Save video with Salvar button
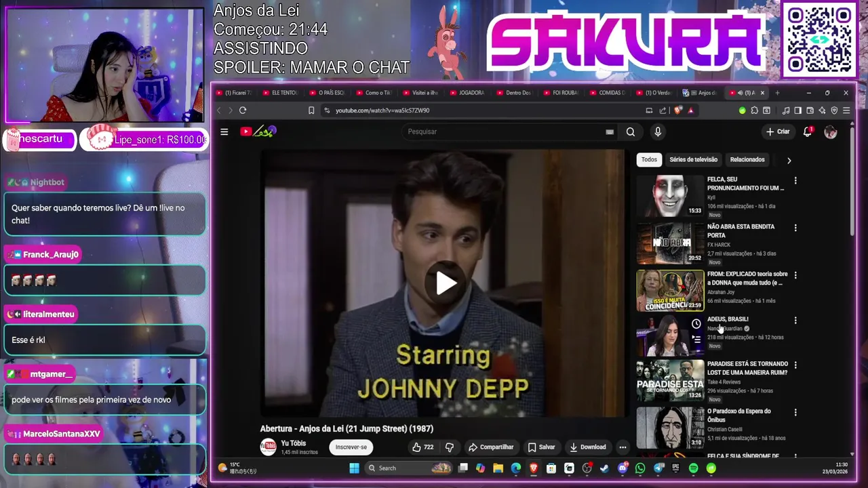 pos(541,447)
